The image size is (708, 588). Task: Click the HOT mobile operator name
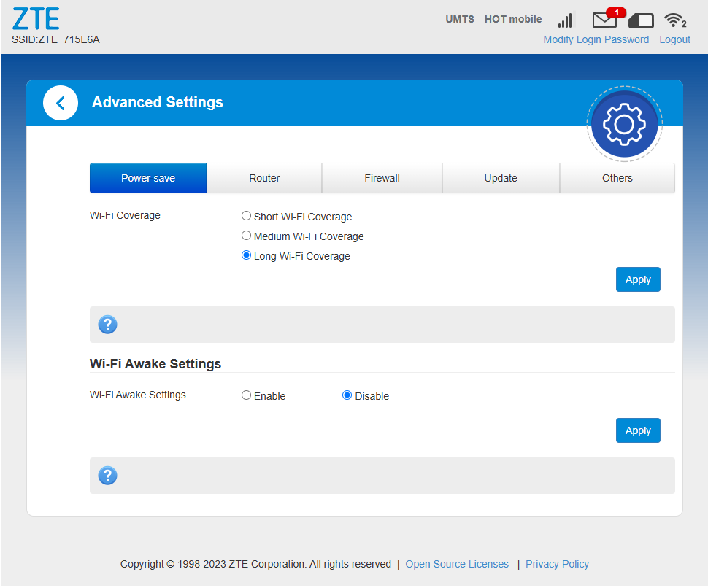point(513,20)
